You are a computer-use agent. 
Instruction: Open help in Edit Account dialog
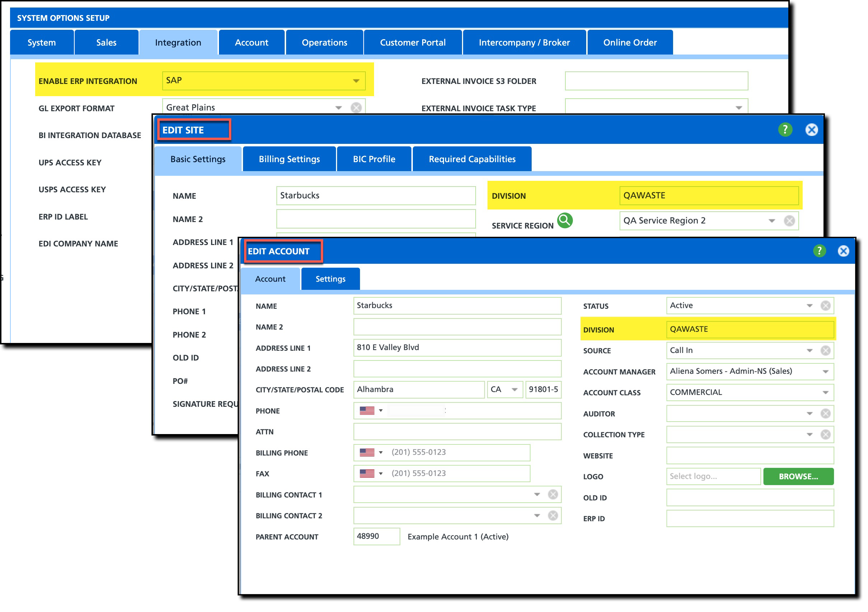coord(820,251)
